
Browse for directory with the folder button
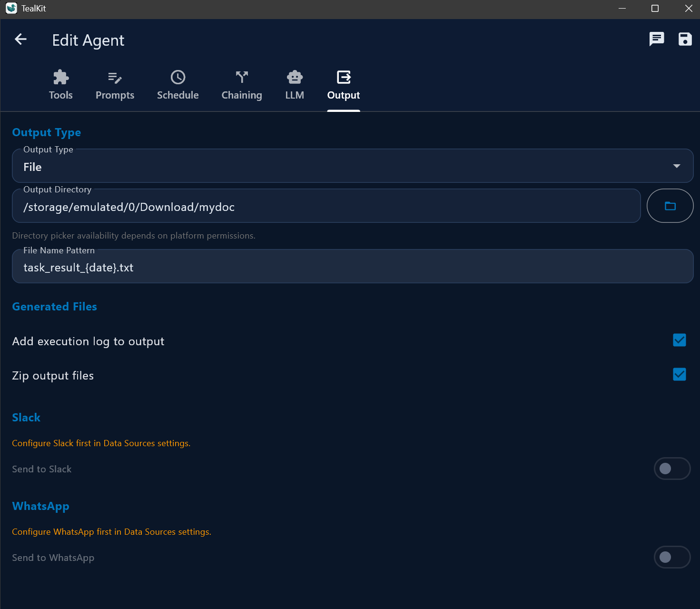670,206
